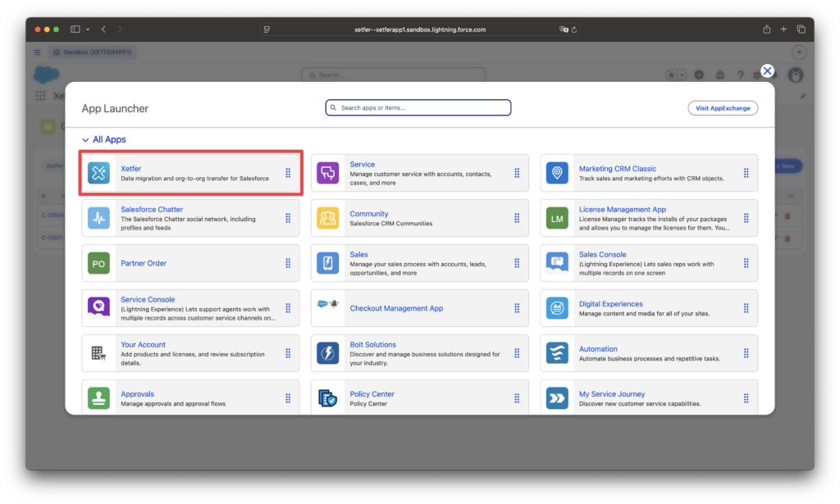The image size is (840, 504).
Task: Open the Digital Experiences link
Action: tap(610, 304)
